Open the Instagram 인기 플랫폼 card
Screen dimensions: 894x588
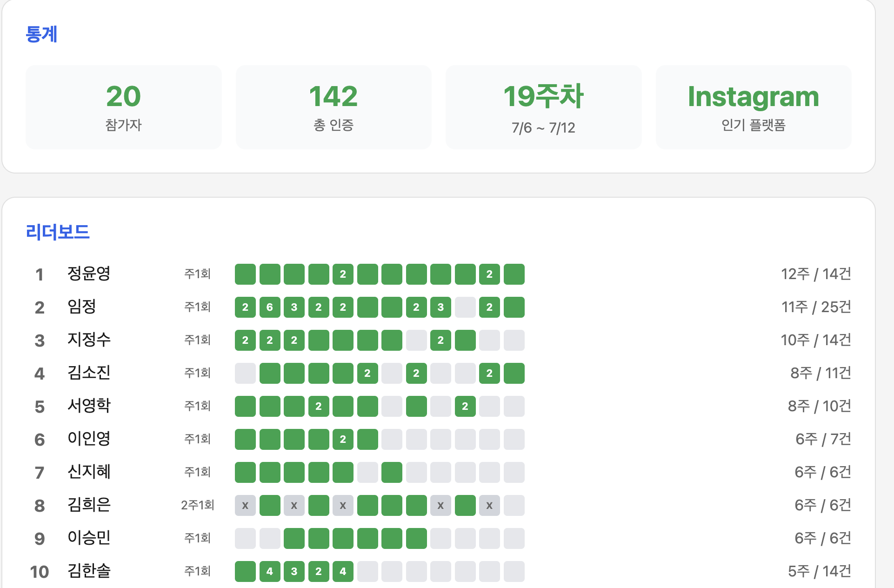click(754, 107)
